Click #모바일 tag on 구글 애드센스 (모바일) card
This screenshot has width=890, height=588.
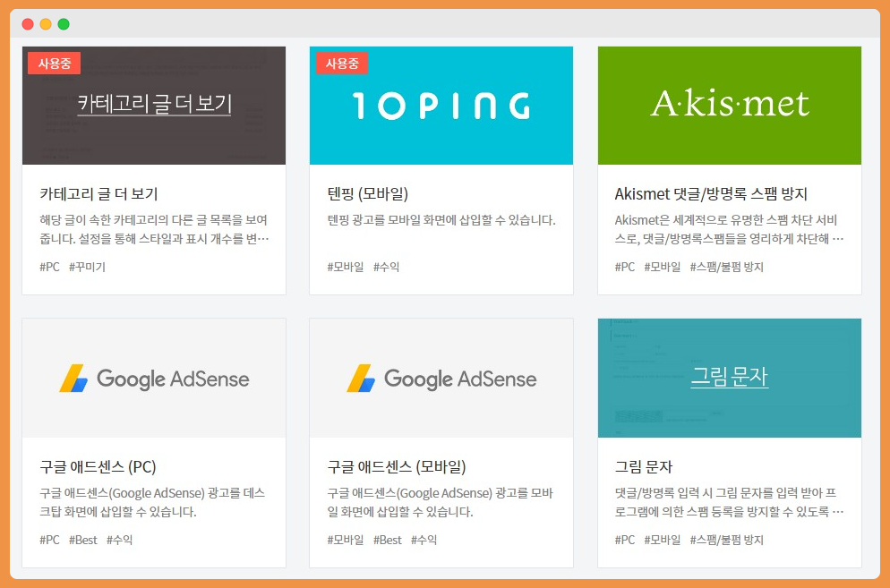tap(346, 540)
